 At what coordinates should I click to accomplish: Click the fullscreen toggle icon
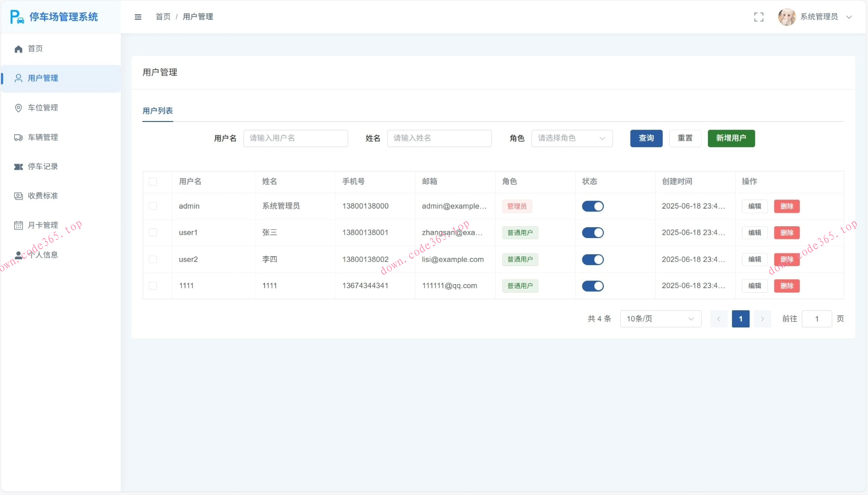(759, 17)
